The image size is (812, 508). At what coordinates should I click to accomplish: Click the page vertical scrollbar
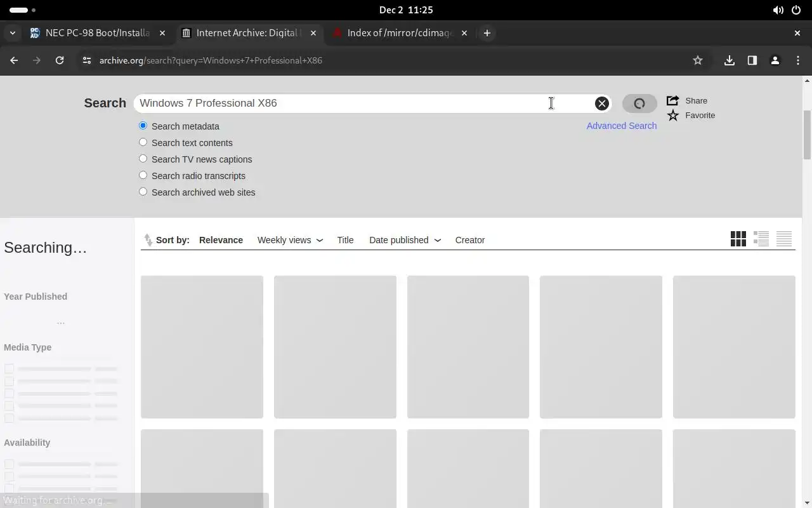click(x=807, y=135)
